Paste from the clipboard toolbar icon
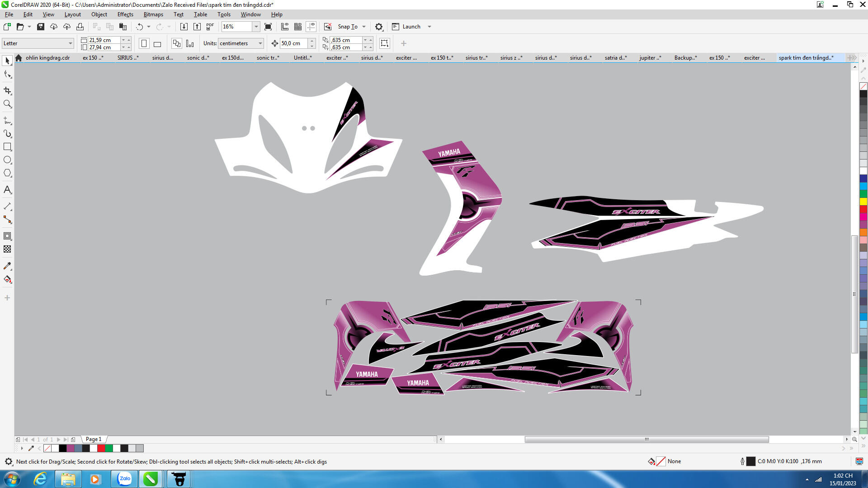This screenshot has height=488, width=868. click(x=123, y=27)
